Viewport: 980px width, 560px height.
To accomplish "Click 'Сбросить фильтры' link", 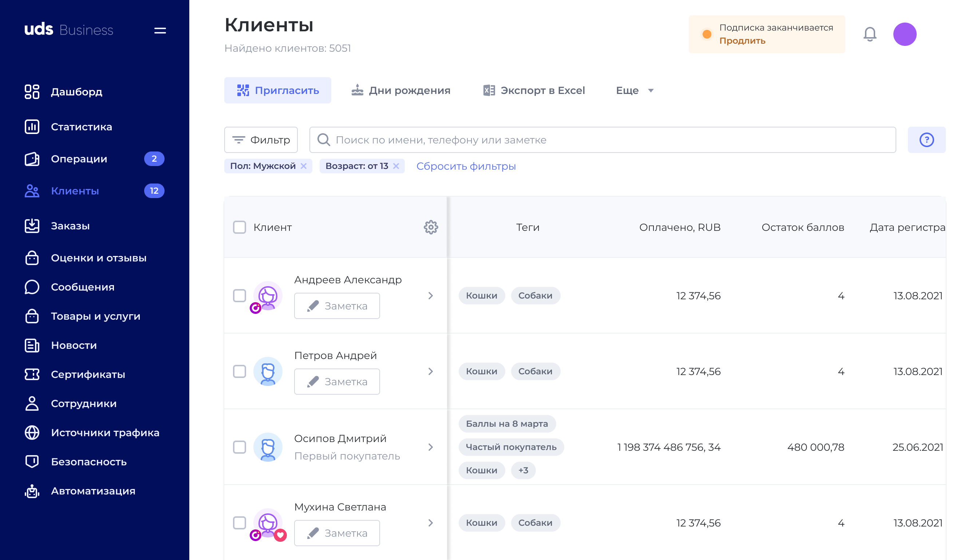I will pyautogui.click(x=466, y=166).
